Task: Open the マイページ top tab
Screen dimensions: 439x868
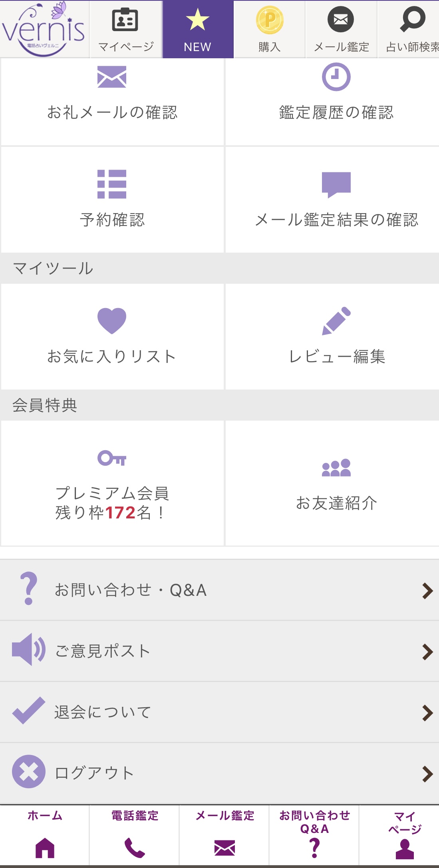Action: pyautogui.click(x=125, y=30)
